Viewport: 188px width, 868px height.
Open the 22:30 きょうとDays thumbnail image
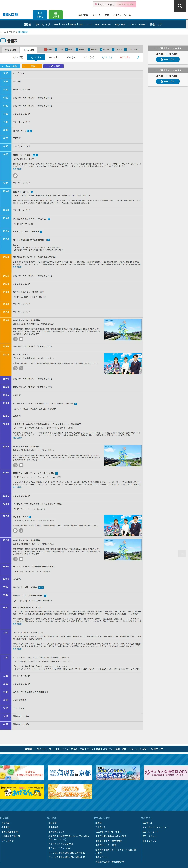coord(123,525)
